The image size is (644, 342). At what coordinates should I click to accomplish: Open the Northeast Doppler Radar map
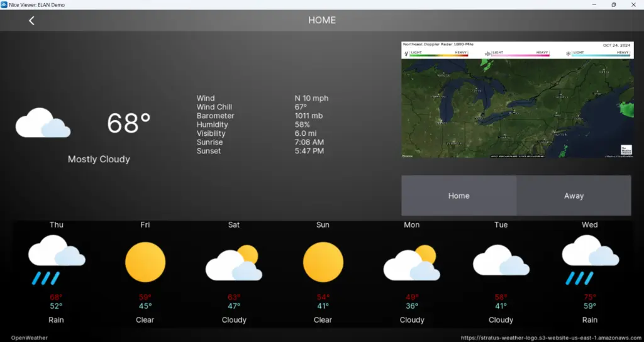pos(517,99)
